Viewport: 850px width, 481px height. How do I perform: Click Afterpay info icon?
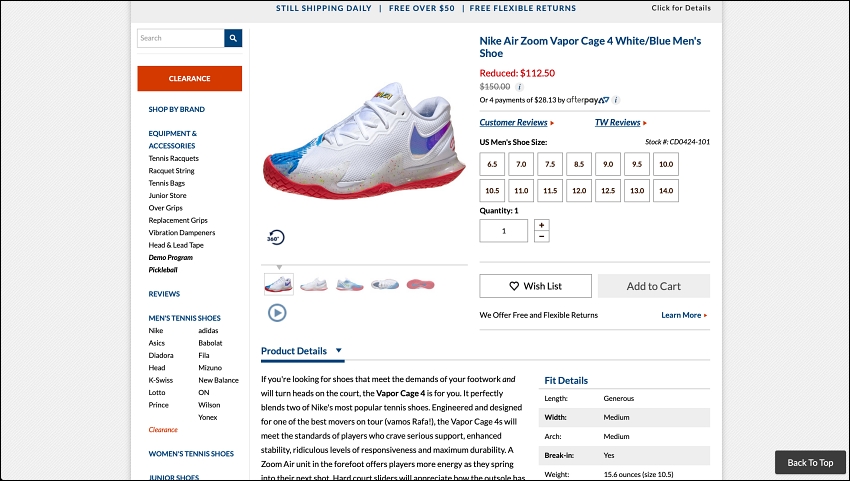click(616, 100)
